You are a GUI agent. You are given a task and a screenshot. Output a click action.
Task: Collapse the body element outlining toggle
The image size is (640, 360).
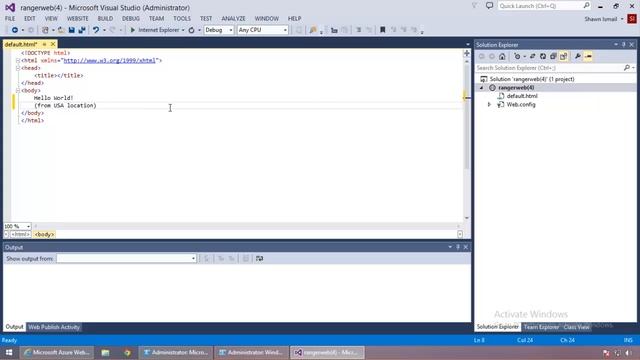point(18,91)
